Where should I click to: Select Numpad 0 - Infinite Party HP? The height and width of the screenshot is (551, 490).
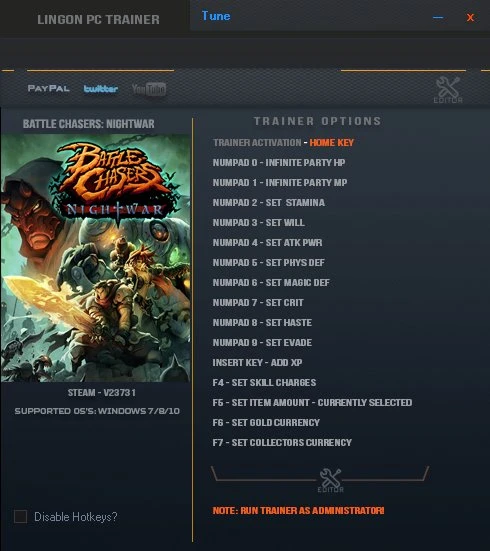[x=279, y=163]
